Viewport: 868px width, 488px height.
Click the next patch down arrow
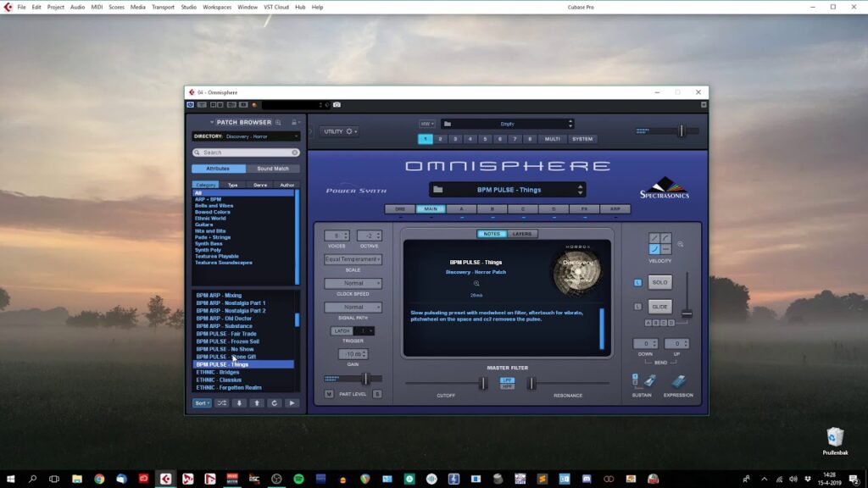pos(239,403)
